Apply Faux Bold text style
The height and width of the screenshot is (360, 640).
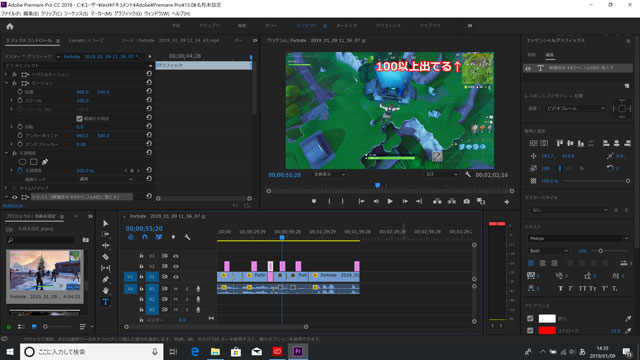coord(560,288)
